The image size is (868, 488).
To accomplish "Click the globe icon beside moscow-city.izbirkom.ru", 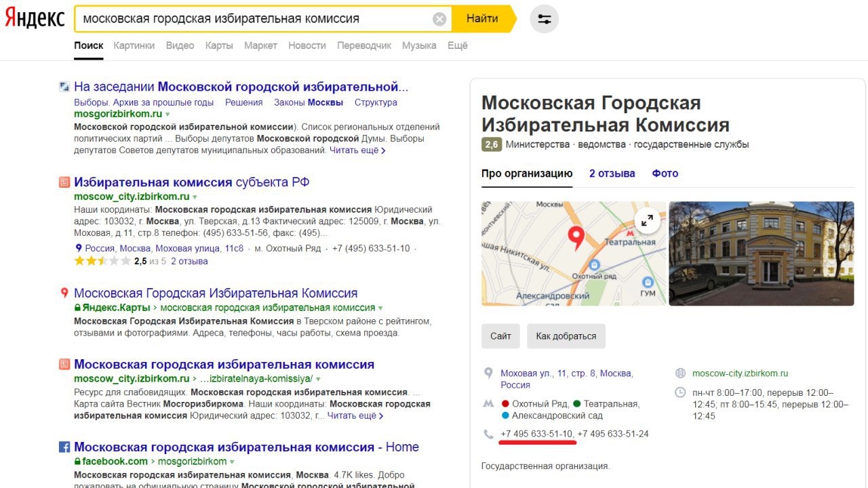I will 680,373.
